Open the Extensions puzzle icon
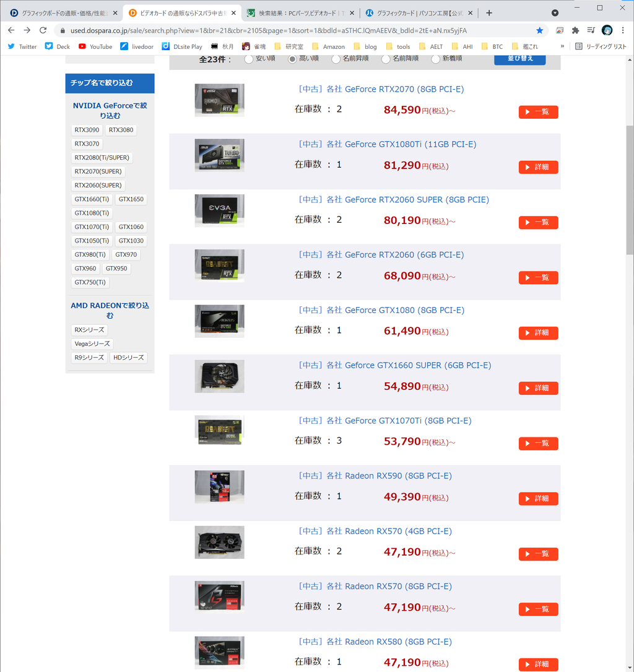The width and height of the screenshot is (634, 672). (x=575, y=30)
